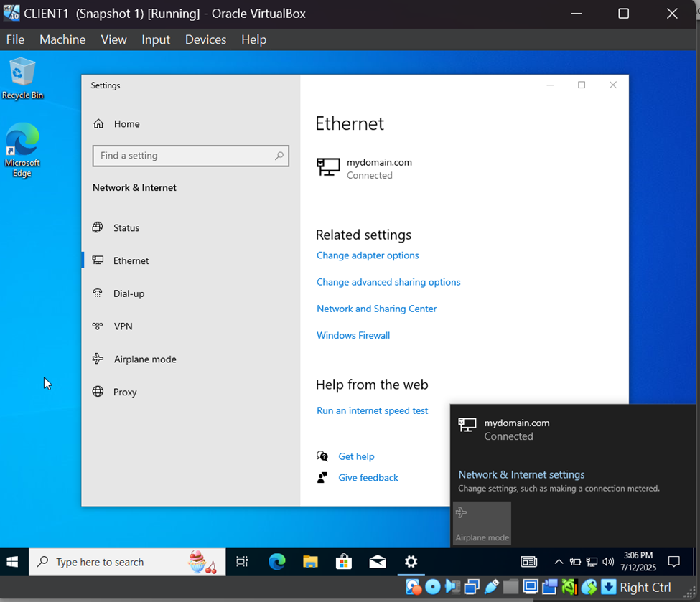Open the VirtualBox Machine menu
The width and height of the screenshot is (700, 602).
(x=62, y=39)
